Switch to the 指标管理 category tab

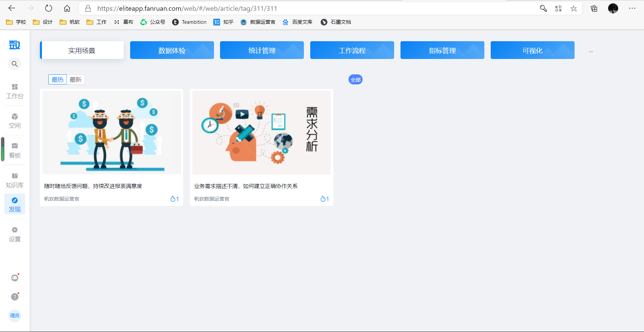pyautogui.click(x=442, y=50)
